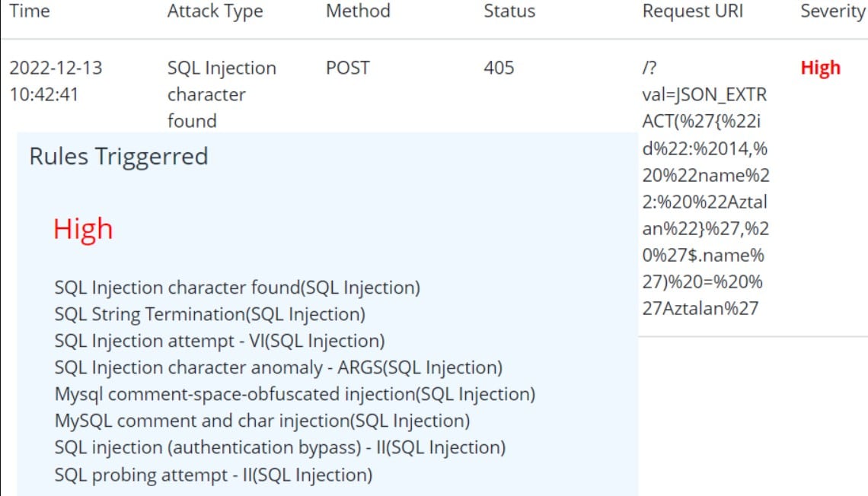Open the Mysql comment-space-obfuscated injection rule
868x496 pixels.
tap(295, 394)
